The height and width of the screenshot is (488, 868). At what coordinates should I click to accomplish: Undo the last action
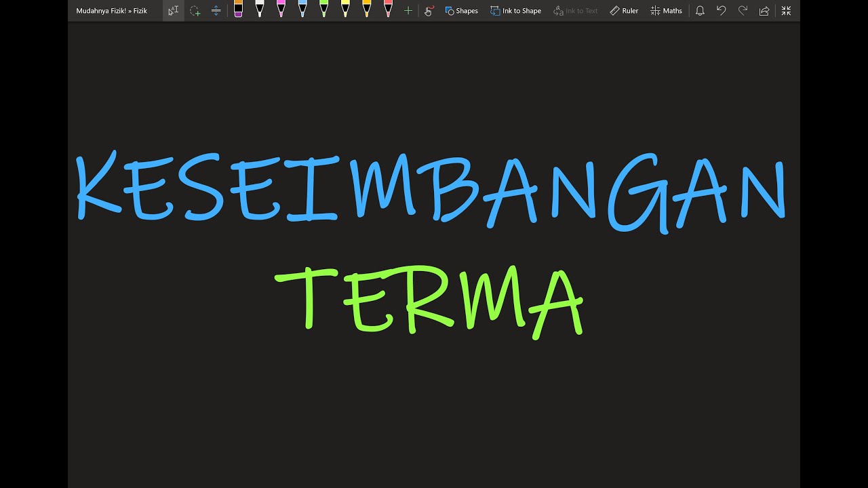pyautogui.click(x=721, y=11)
